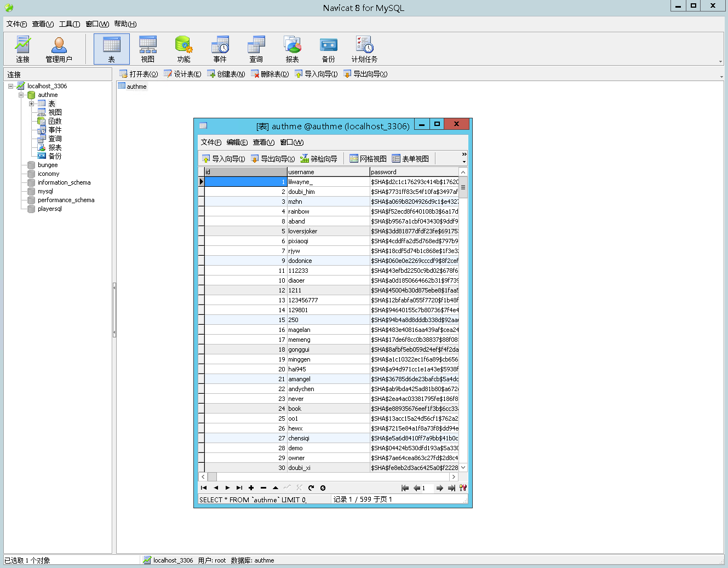Go to the next page arrow
728x568 pixels.
pyautogui.click(x=439, y=488)
